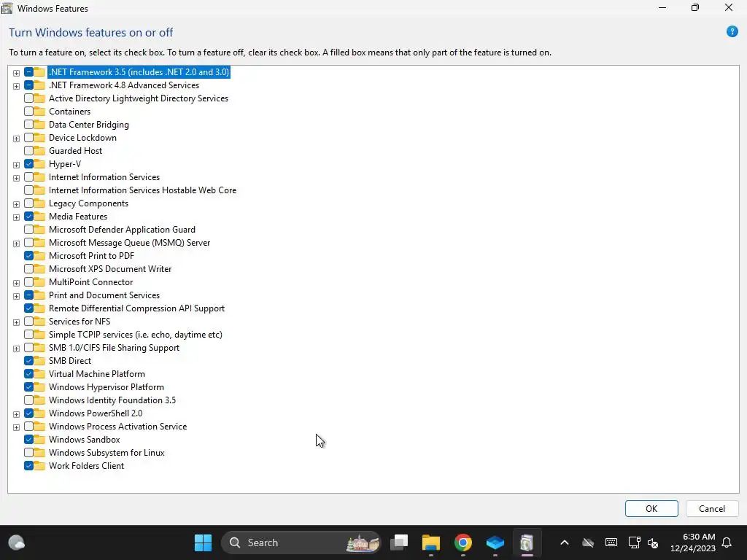Check Windows Subsystem for Linux
Screen dimensions: 747x560
click(x=28, y=453)
